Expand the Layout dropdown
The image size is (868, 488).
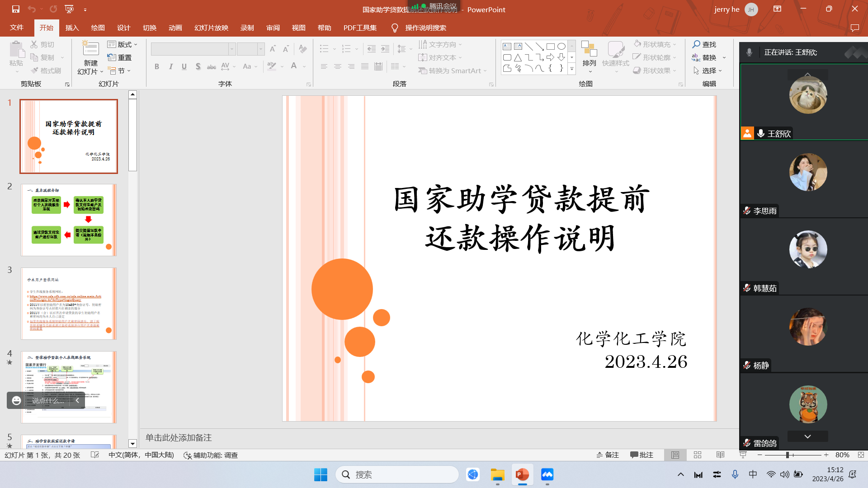click(x=123, y=44)
